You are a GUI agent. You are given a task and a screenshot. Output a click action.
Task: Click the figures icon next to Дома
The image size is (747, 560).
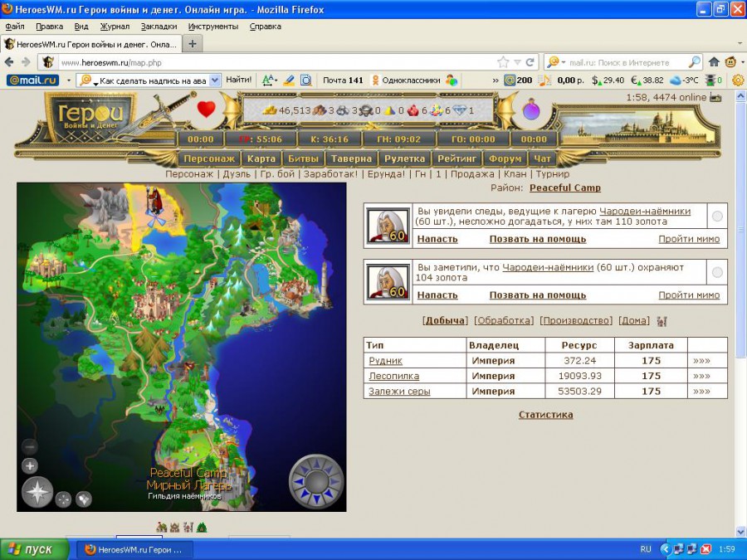[662, 321]
